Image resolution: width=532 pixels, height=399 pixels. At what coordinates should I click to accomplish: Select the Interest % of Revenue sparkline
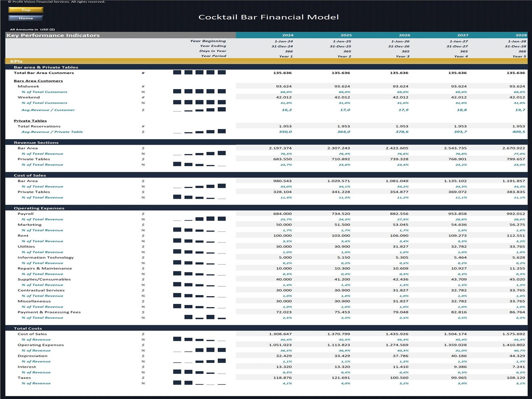pos(199,372)
